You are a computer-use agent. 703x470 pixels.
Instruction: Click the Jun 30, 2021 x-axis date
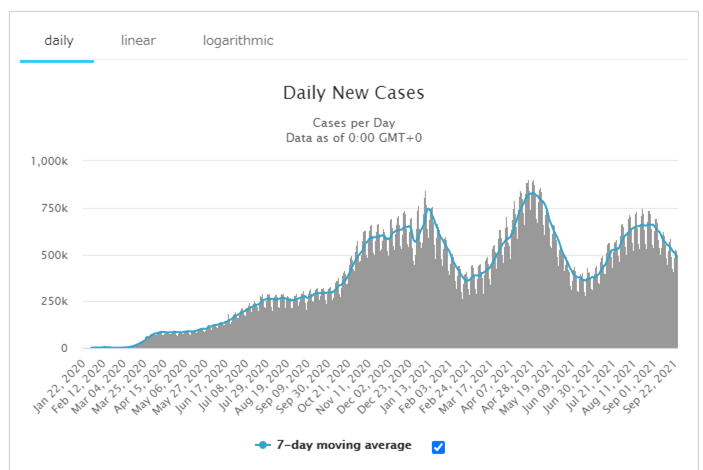[x=575, y=382]
